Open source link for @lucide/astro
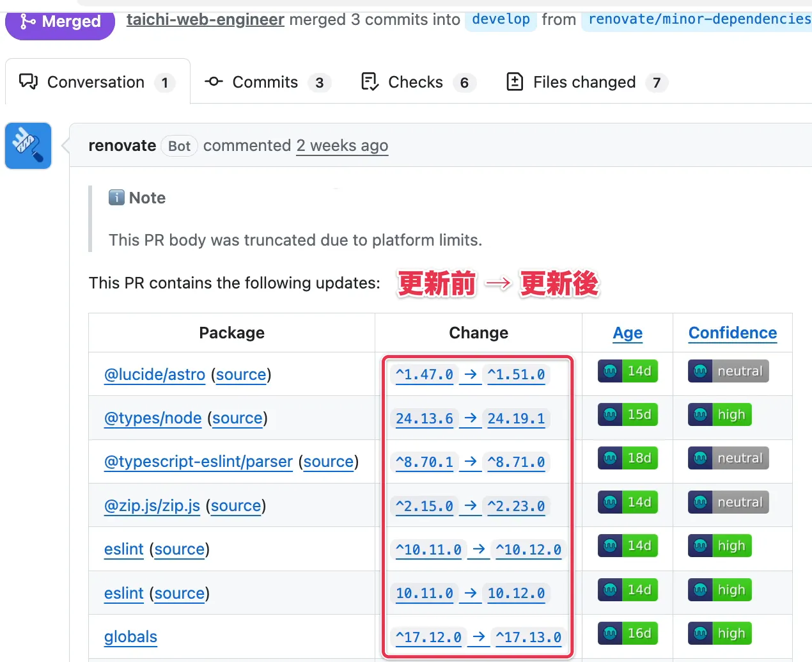Image resolution: width=812 pixels, height=662 pixels. pos(241,374)
